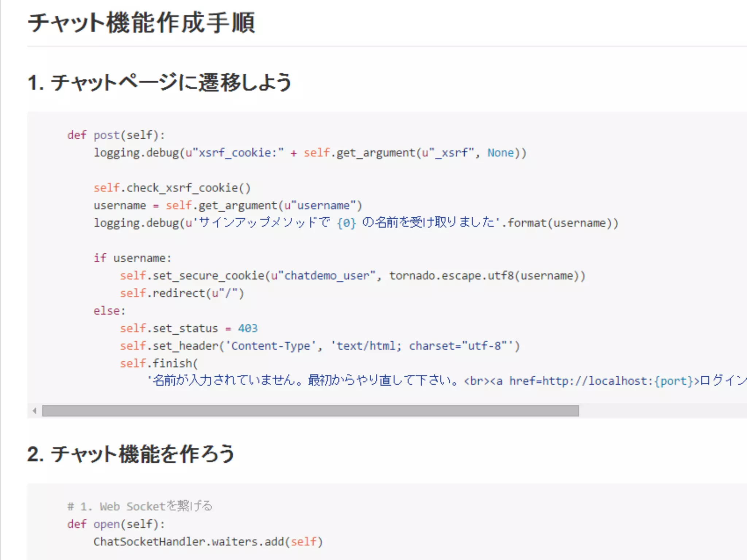The height and width of the screenshot is (560, 747).
Task: Click heading 2. チャット機能を作ろう
Action: 131,454
